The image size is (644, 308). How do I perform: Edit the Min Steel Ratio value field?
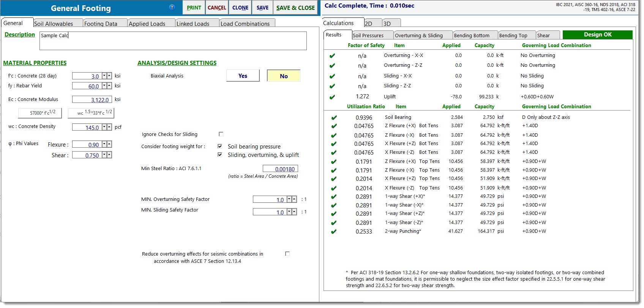click(x=280, y=169)
